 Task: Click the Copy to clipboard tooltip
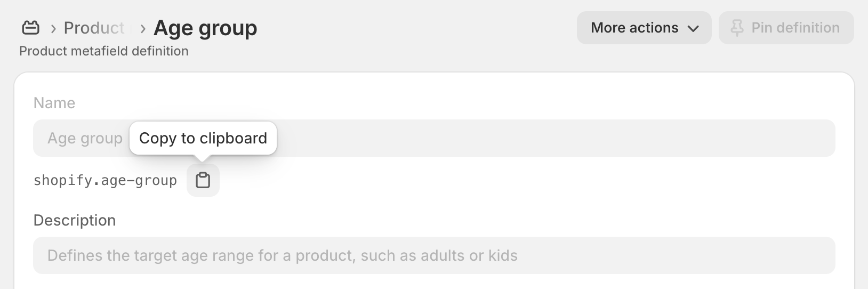point(203,138)
